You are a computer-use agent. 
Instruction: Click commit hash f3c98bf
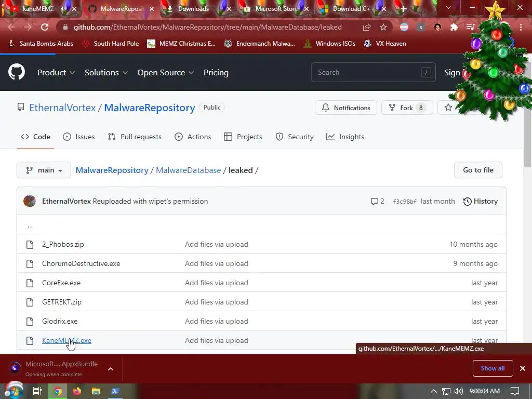[x=404, y=202]
